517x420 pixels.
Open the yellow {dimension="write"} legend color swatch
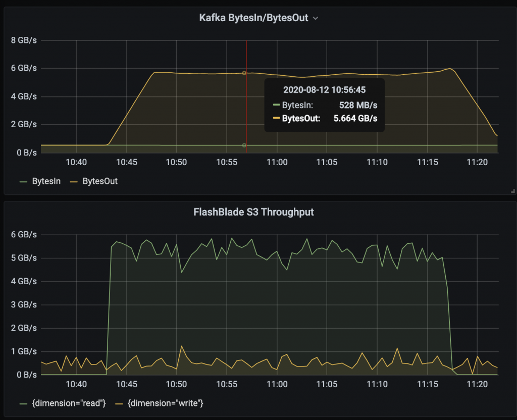coord(119,403)
